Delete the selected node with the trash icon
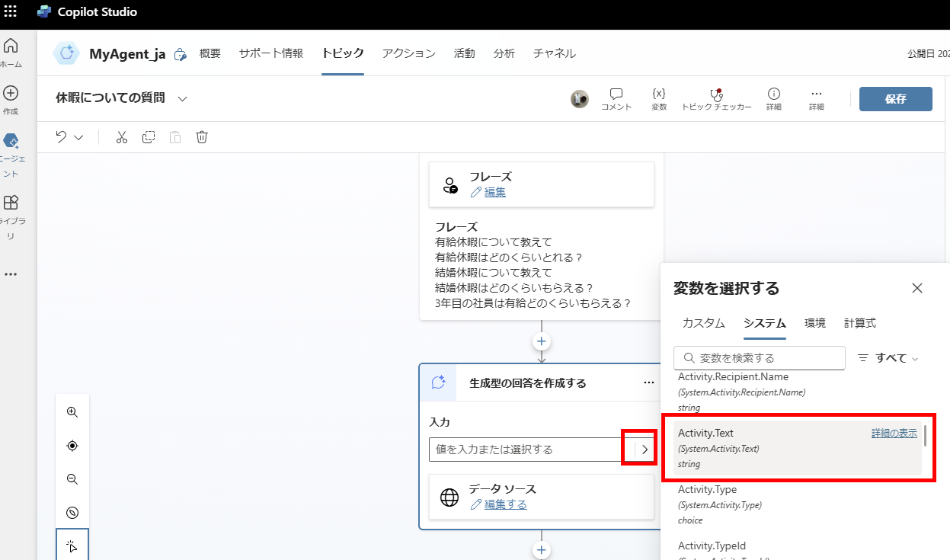Viewport: 950px width, 560px height. coord(201,137)
